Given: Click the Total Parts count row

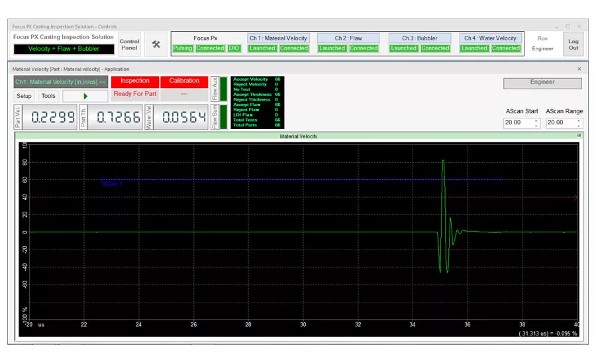Looking at the screenshot, I should (x=257, y=125).
